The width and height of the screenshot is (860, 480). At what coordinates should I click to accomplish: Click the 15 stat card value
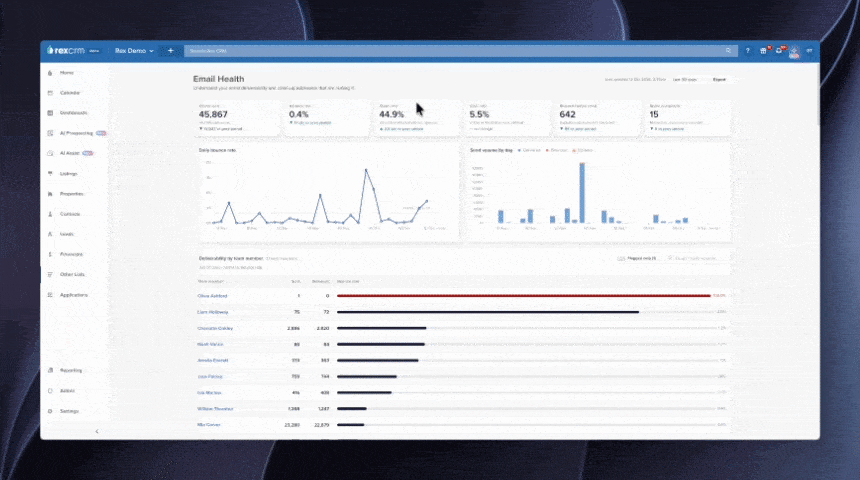click(654, 114)
